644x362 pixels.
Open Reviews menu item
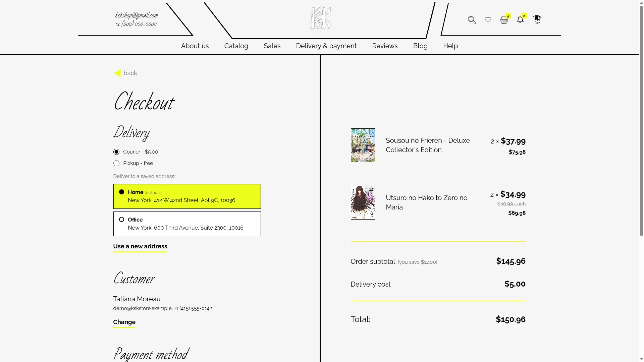point(385,46)
